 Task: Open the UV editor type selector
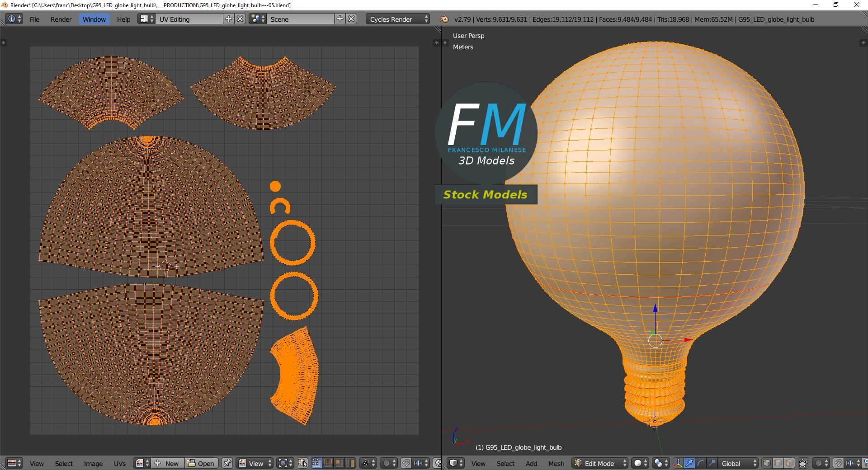pyautogui.click(x=14, y=463)
